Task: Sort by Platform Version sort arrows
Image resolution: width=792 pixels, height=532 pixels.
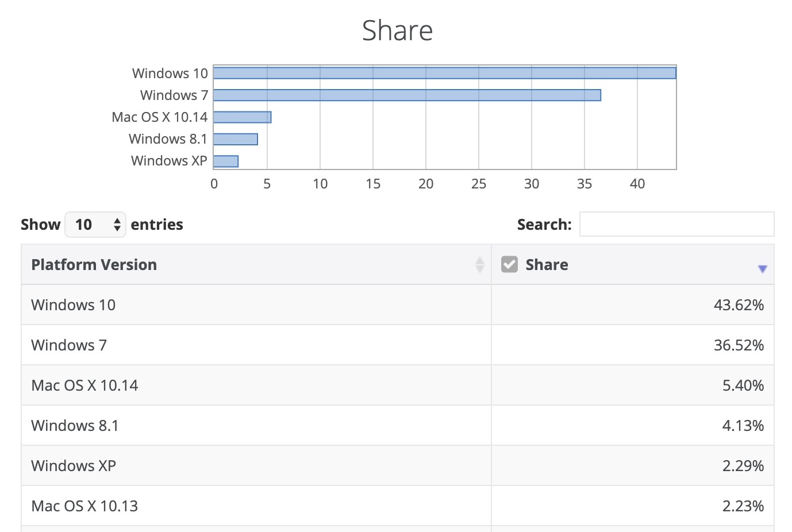Action: (480, 265)
